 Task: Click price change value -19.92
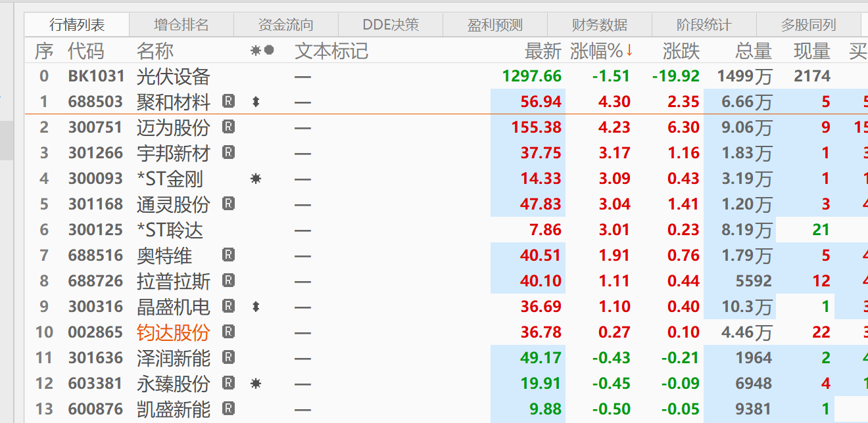[x=676, y=76]
